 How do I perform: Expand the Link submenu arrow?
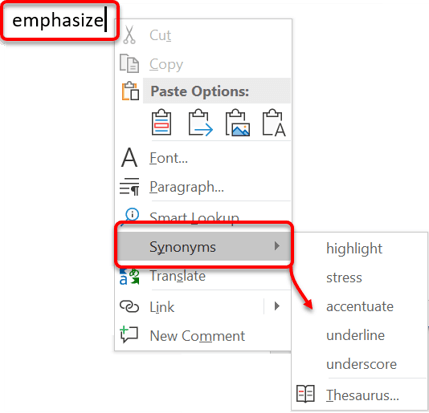click(x=277, y=306)
